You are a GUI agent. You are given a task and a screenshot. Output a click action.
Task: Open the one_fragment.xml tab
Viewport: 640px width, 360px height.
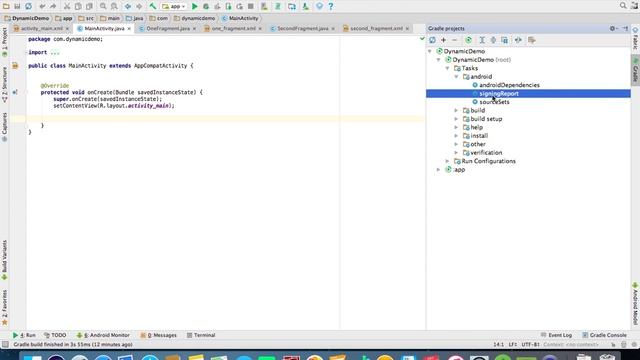(233, 29)
